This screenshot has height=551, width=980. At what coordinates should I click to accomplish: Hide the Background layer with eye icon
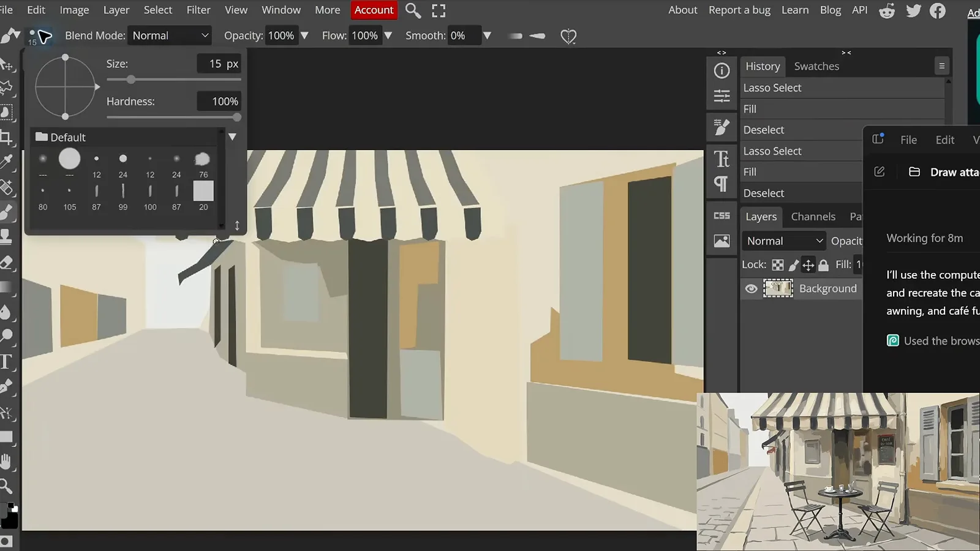click(751, 289)
